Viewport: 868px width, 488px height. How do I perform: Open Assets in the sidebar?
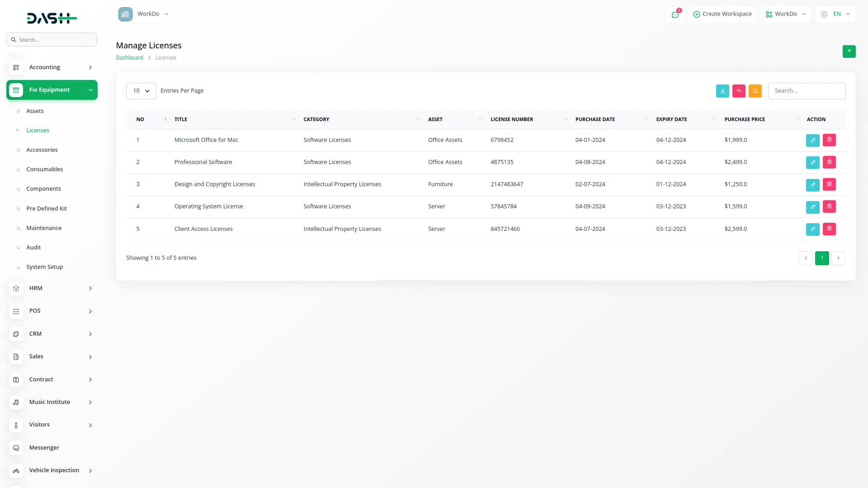tap(35, 111)
